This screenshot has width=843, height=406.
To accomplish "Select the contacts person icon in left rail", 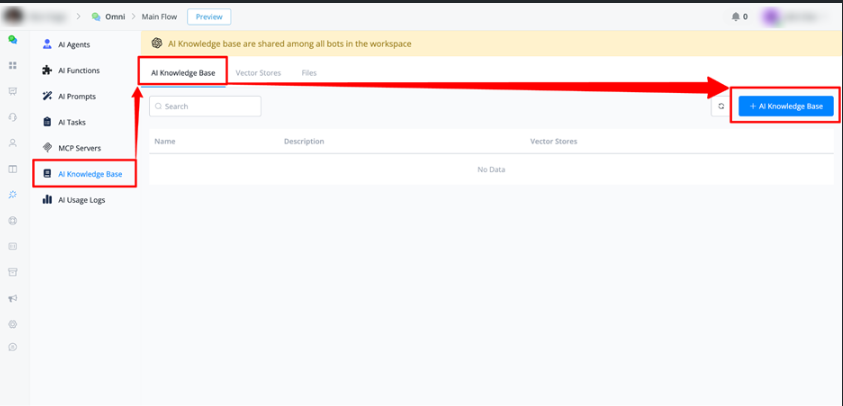I will pos(13,143).
